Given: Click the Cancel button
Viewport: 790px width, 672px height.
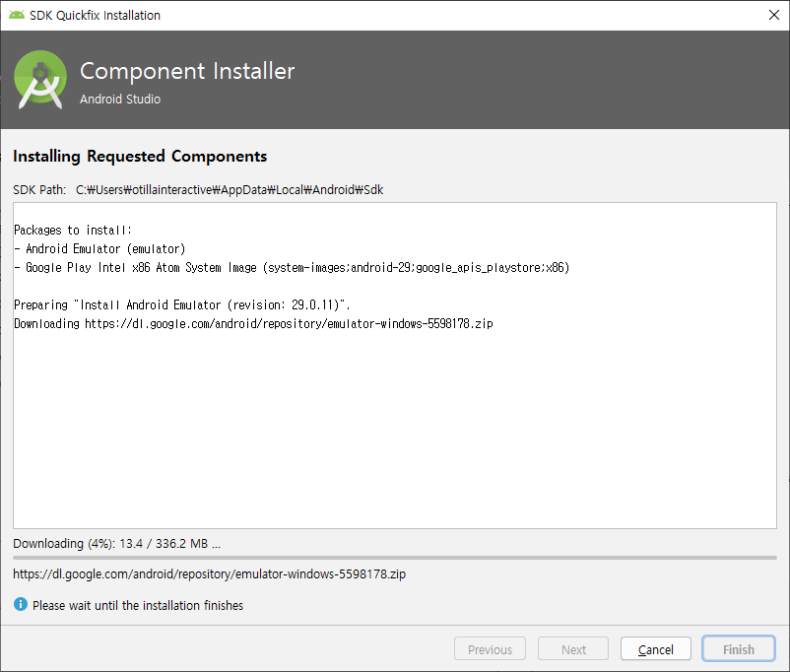Looking at the screenshot, I should tap(655, 648).
